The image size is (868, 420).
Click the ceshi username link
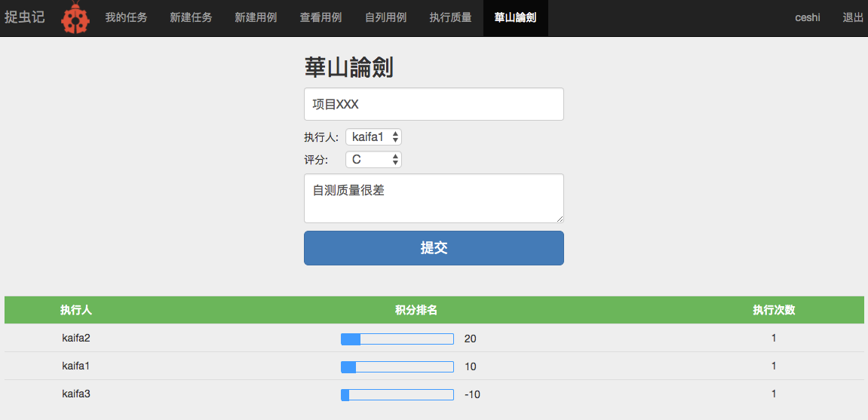[x=807, y=17]
